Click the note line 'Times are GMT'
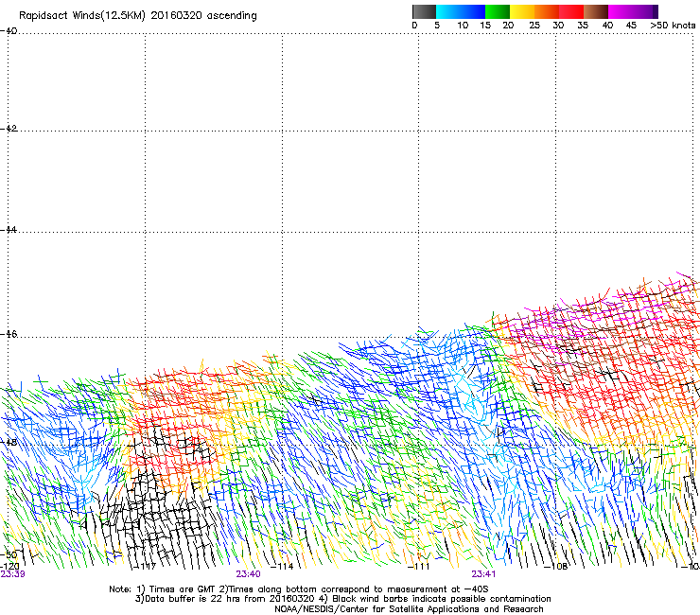This screenshot has width=700, height=615. 299,589
